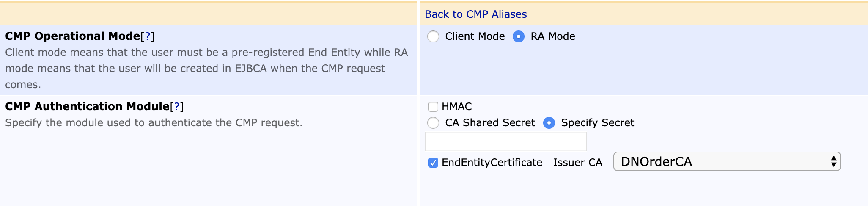Click the Issuer CA label
This screenshot has width=868, height=216.
577,163
